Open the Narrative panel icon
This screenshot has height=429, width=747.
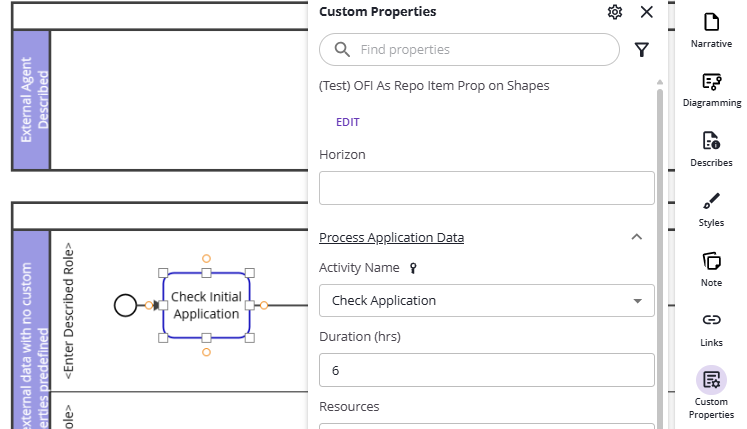[x=711, y=23]
